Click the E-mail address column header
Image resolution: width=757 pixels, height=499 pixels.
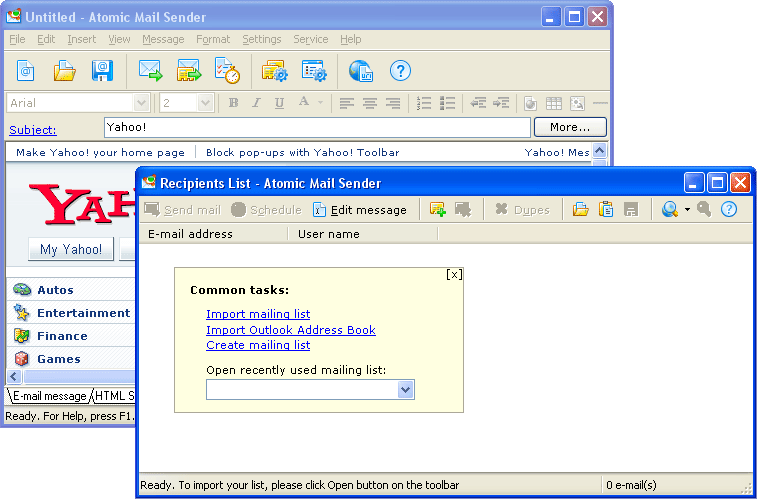click(x=213, y=234)
